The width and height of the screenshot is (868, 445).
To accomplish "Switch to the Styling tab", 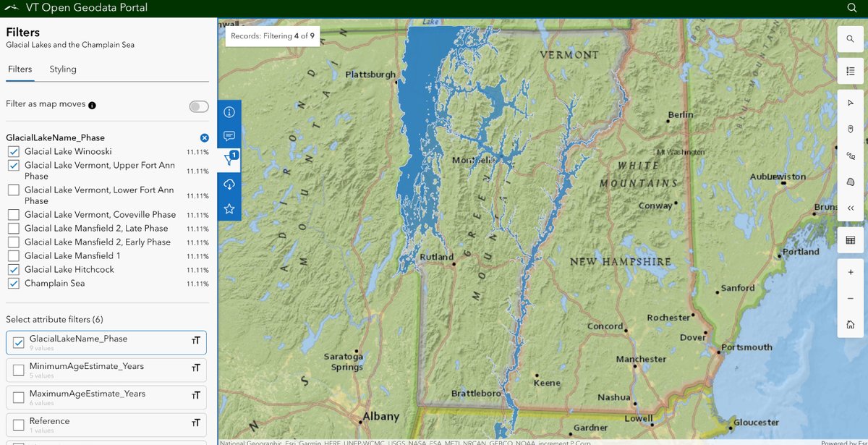I will [x=63, y=69].
